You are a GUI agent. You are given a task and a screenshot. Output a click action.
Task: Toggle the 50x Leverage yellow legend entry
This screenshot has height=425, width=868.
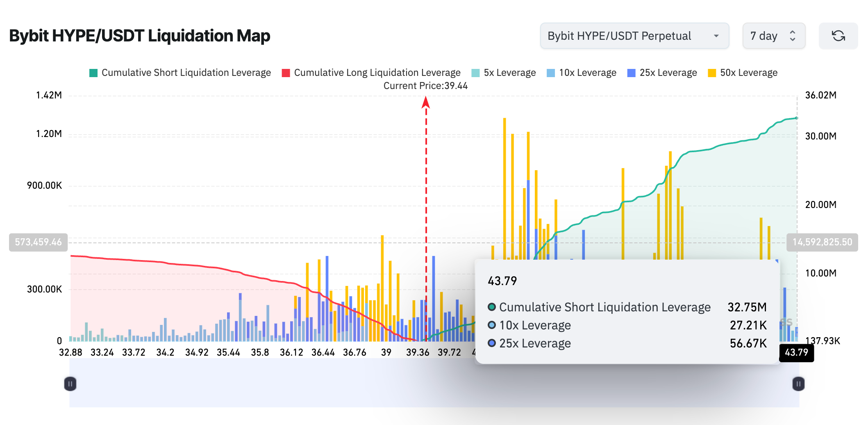pos(743,73)
